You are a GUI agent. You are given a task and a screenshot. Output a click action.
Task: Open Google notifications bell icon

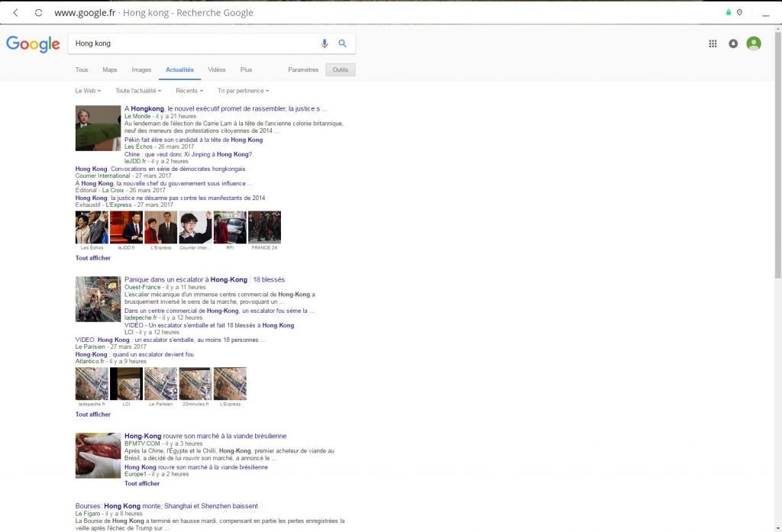pyautogui.click(x=733, y=44)
